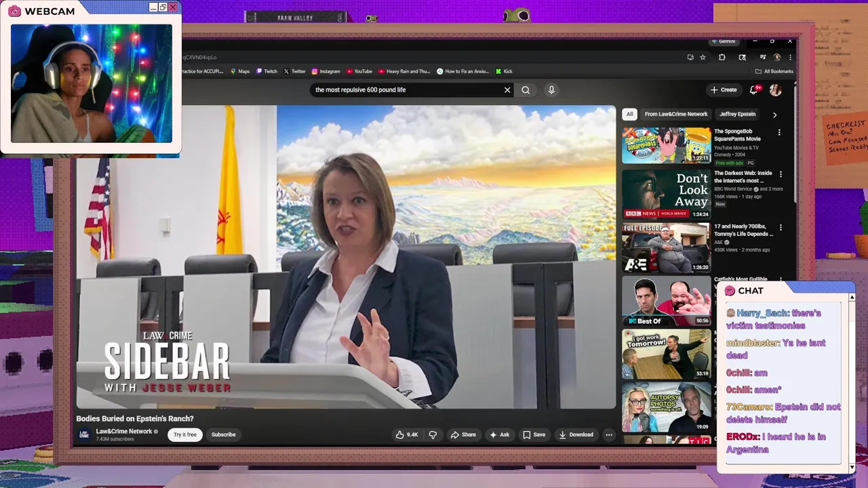Click the Subscribe button
868x488 pixels.
coord(223,434)
